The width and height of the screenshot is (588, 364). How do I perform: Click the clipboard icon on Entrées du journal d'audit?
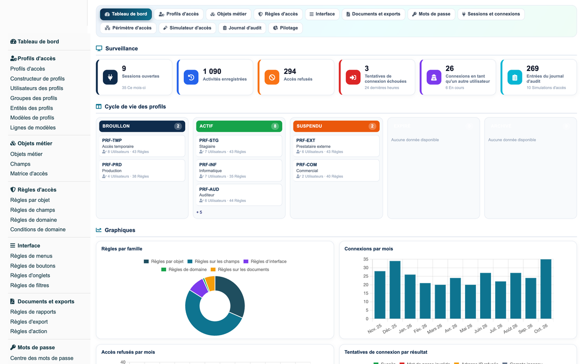tap(515, 77)
